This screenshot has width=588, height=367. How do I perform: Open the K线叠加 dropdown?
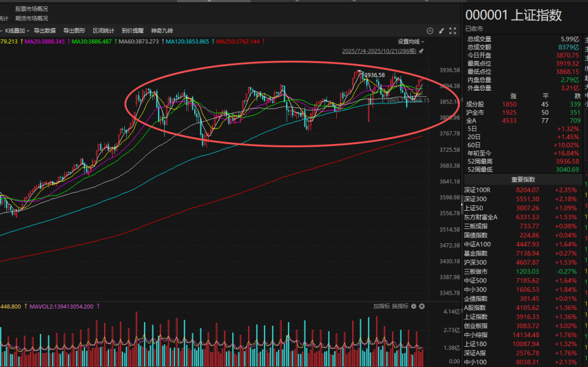tap(17, 31)
